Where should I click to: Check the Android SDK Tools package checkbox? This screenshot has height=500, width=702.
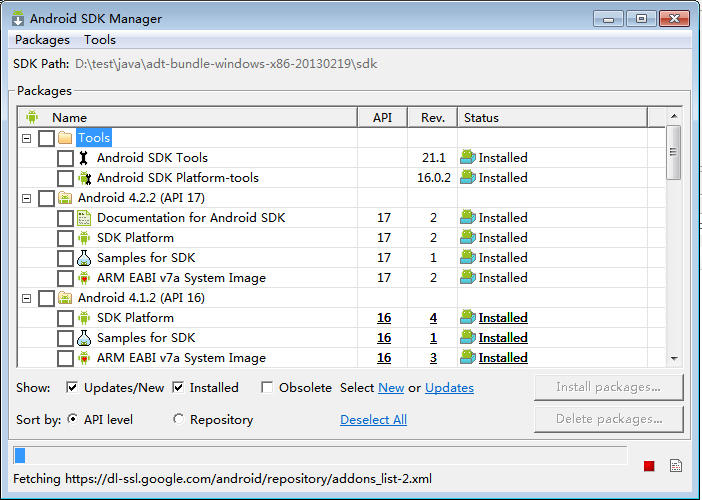pyautogui.click(x=65, y=158)
